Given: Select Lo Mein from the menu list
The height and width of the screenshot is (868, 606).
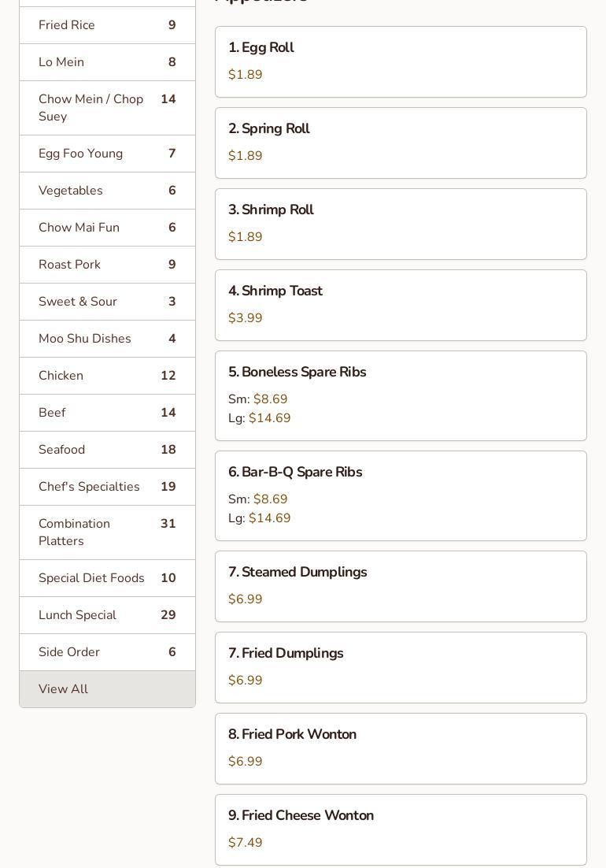Looking at the screenshot, I should pos(107,62).
